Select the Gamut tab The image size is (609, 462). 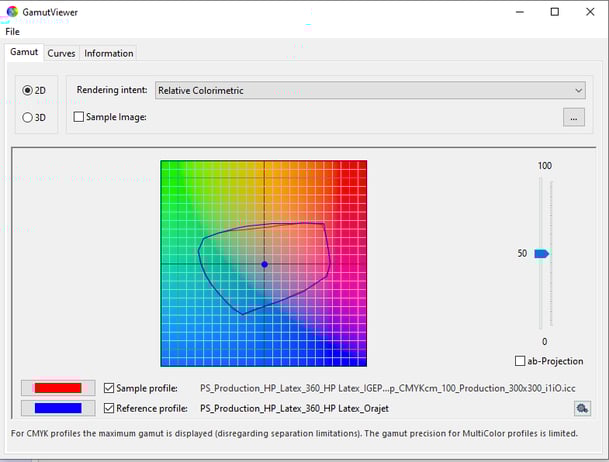tap(24, 53)
